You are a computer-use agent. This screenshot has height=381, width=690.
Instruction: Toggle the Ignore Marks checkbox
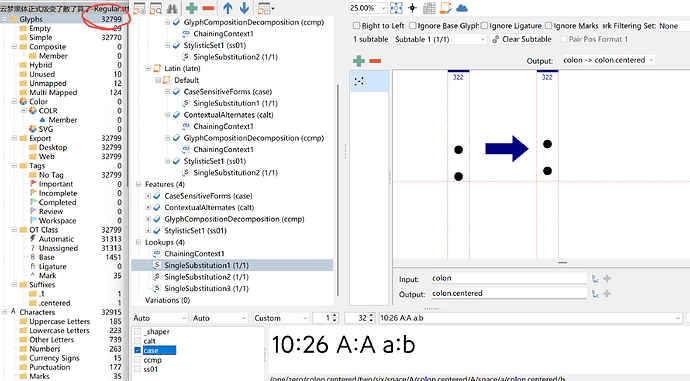point(548,26)
